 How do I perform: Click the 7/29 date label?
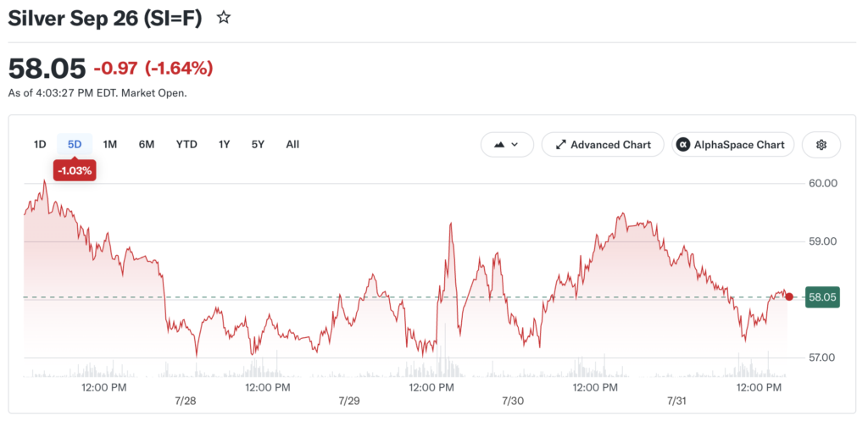348,401
